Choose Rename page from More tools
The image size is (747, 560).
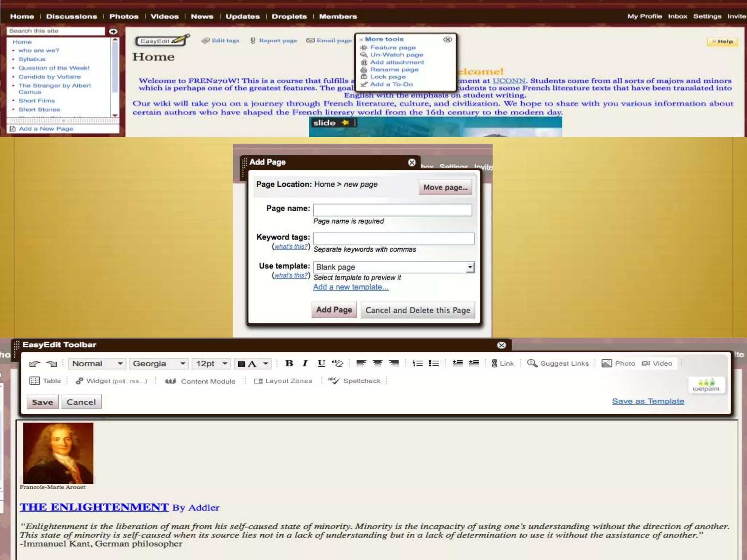[394, 70]
